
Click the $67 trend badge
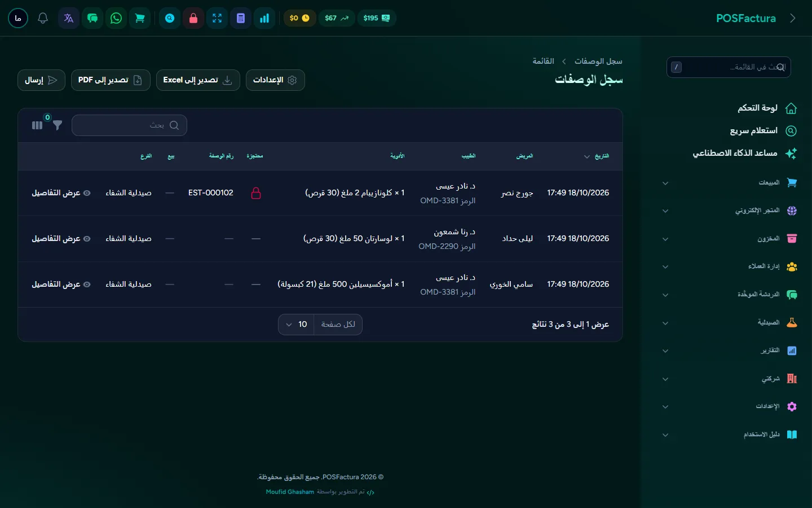(337, 18)
